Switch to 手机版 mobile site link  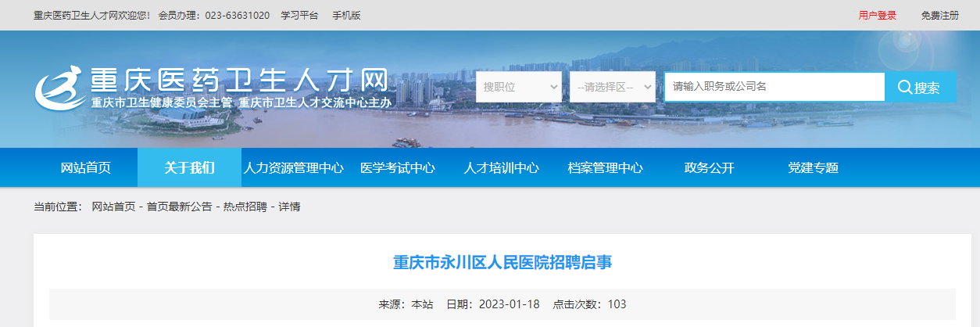(x=346, y=16)
